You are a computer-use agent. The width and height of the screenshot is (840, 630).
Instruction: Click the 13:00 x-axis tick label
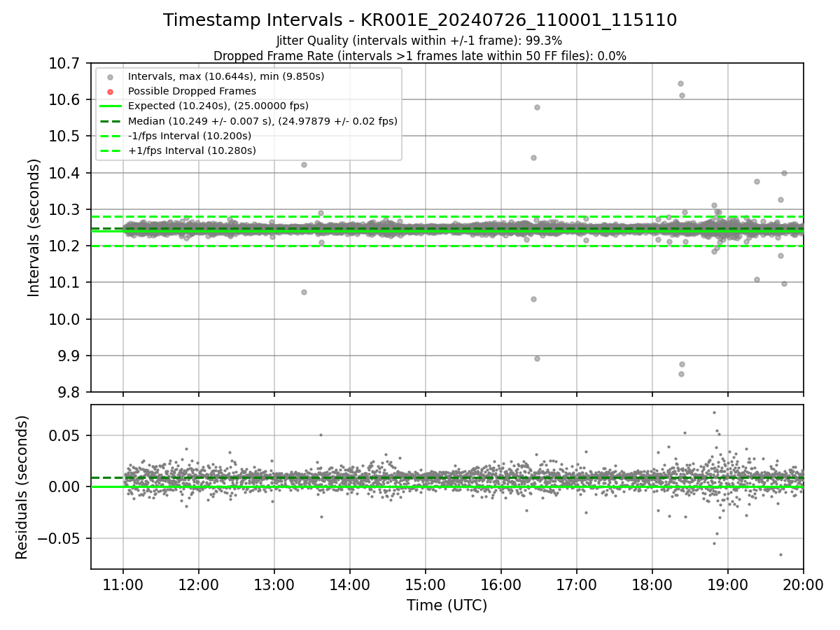tap(274, 583)
